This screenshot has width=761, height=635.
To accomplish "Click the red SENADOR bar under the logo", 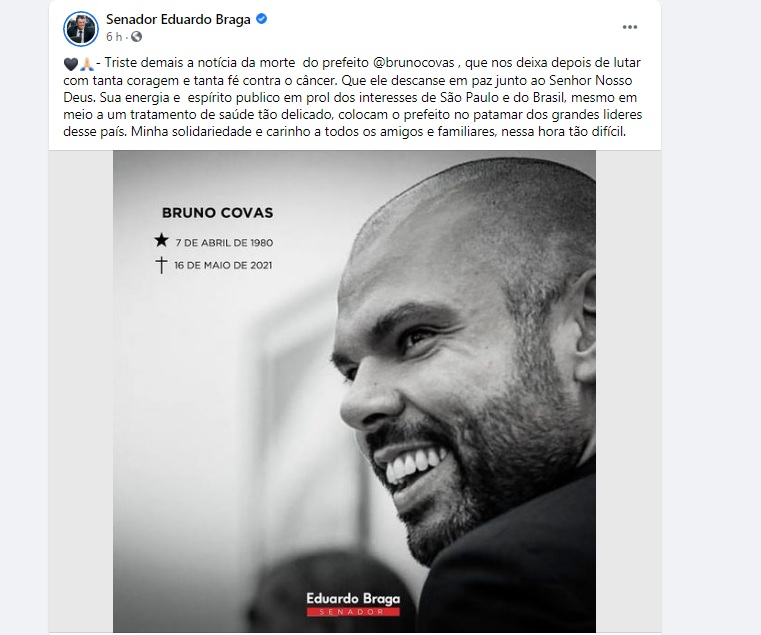I will click(x=353, y=612).
